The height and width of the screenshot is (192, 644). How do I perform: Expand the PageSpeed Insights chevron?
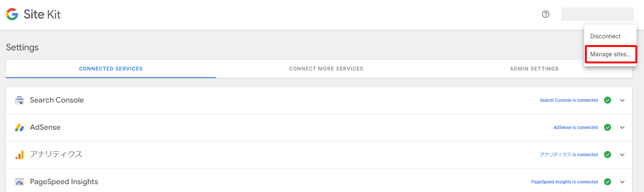point(622,182)
